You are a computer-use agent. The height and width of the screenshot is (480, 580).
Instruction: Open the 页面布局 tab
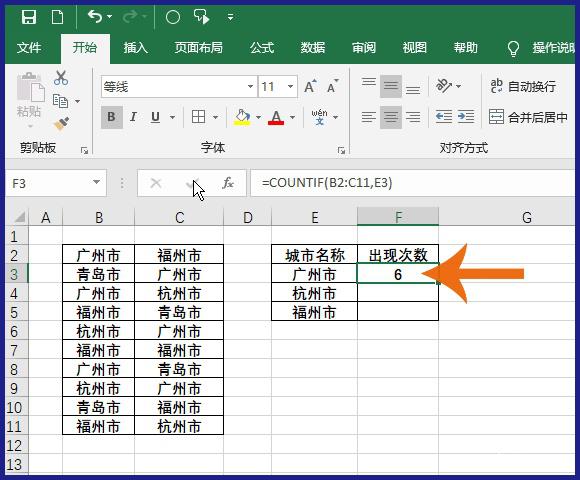click(199, 48)
